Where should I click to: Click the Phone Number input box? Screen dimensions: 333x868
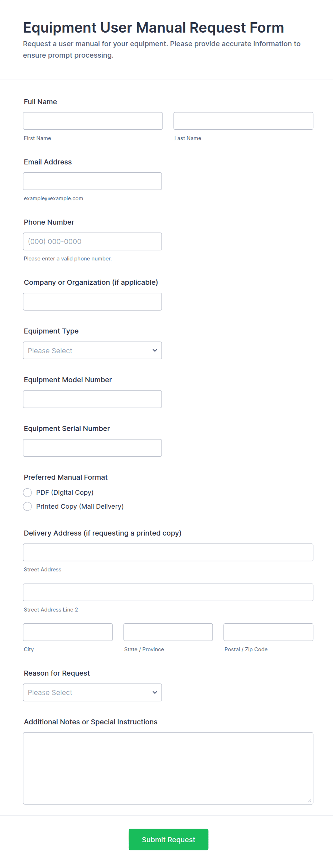click(x=92, y=241)
